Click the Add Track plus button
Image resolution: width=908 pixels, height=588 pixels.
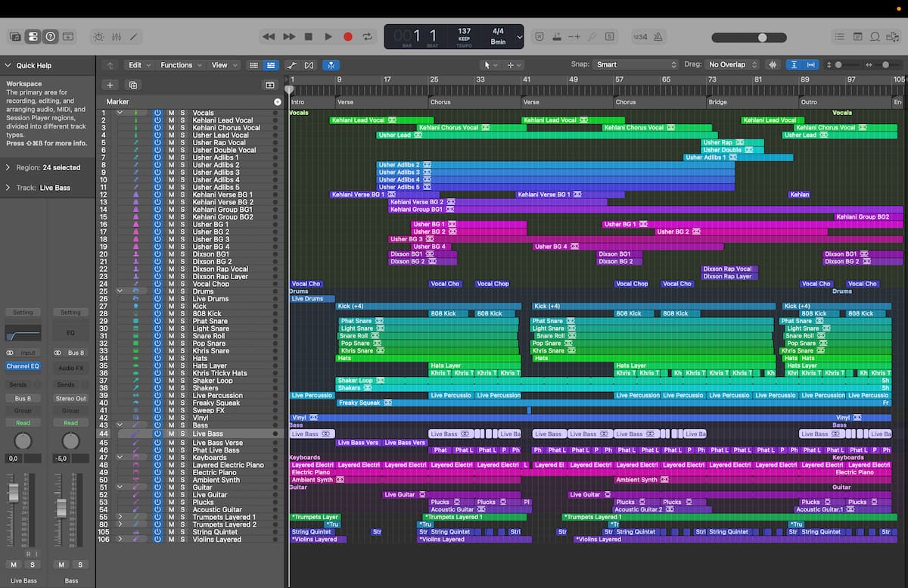(110, 85)
